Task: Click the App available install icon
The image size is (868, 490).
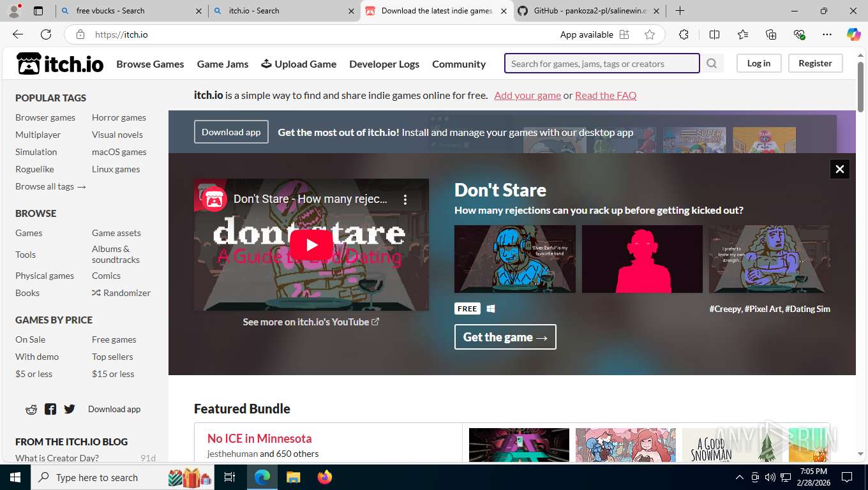Action: (x=624, y=34)
